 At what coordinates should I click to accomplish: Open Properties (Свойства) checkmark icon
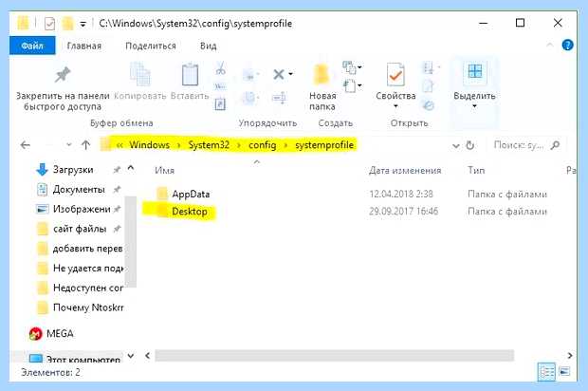point(395,74)
